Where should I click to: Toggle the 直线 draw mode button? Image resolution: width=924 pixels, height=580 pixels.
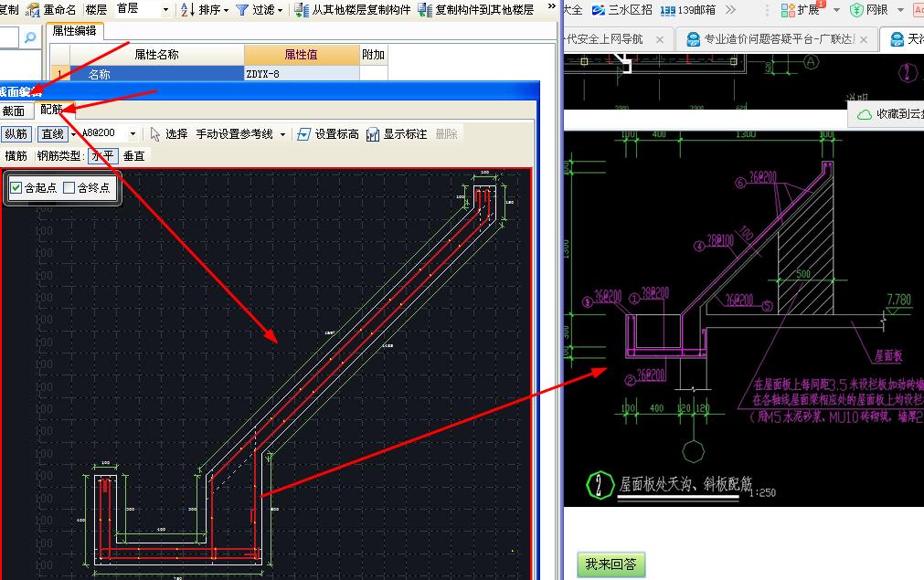53,134
